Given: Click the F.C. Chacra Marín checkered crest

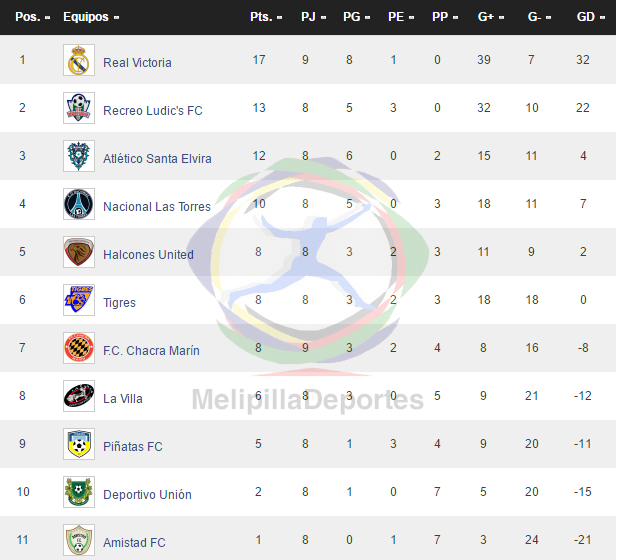Looking at the screenshot, I should pyautogui.click(x=79, y=348).
